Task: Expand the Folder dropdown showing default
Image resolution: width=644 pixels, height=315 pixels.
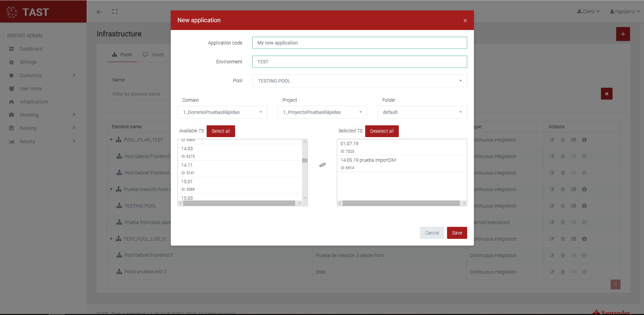Action: click(x=422, y=112)
